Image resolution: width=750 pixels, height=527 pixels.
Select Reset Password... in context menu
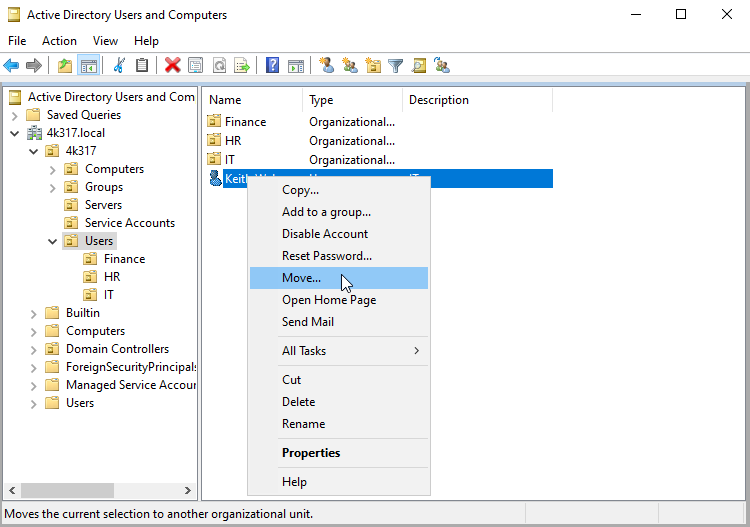pos(326,256)
